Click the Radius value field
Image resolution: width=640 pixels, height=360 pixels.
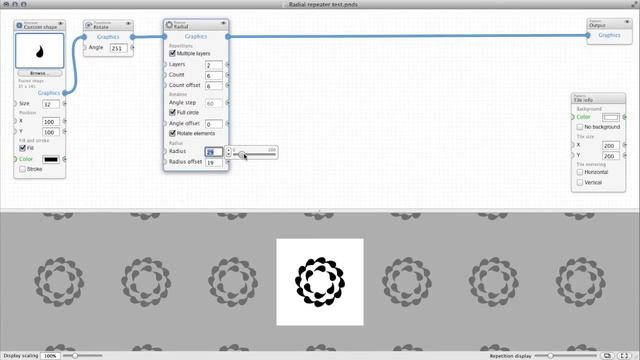coord(214,152)
